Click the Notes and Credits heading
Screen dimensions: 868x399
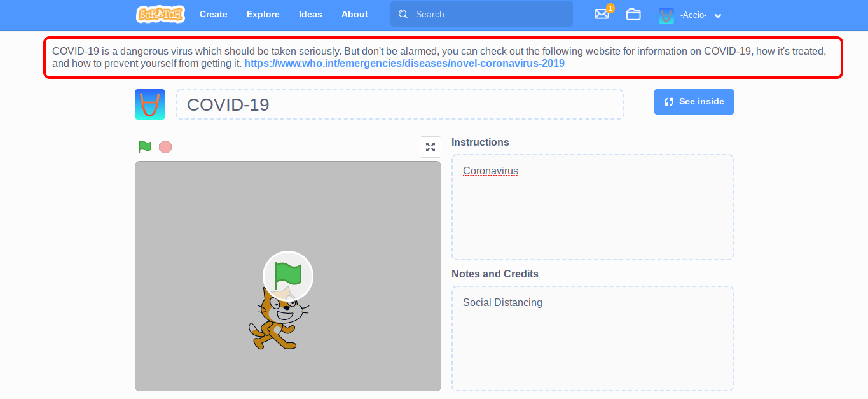[x=495, y=274]
